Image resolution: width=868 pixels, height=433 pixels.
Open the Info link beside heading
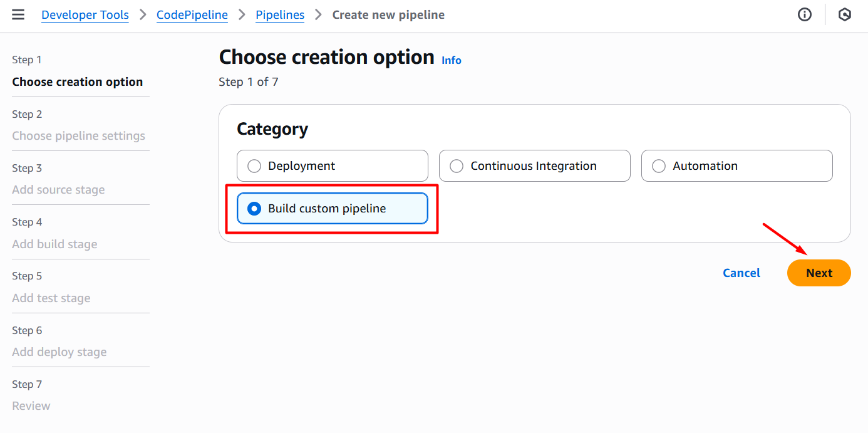452,60
